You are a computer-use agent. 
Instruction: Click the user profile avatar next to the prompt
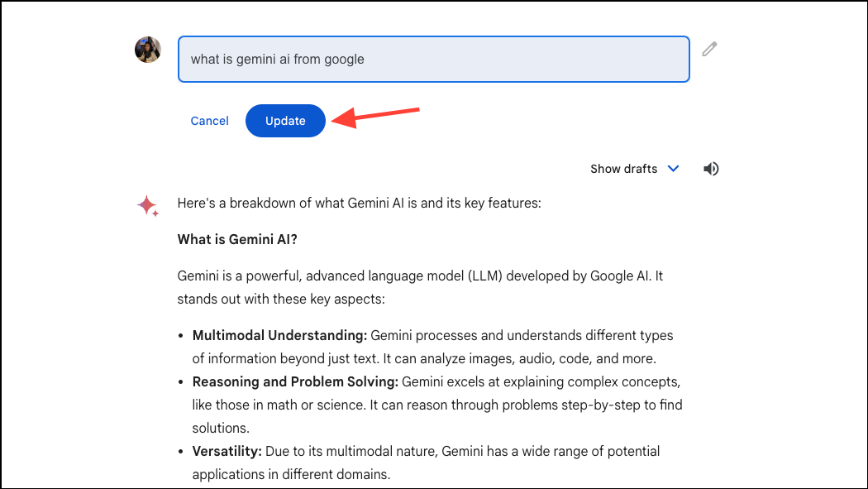click(x=147, y=50)
